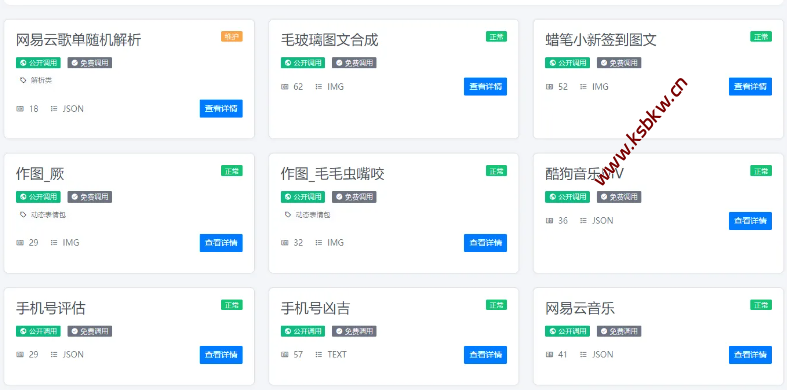Open the 网易云歌单随机解析 title
This screenshot has height=390, width=787.
pos(78,40)
